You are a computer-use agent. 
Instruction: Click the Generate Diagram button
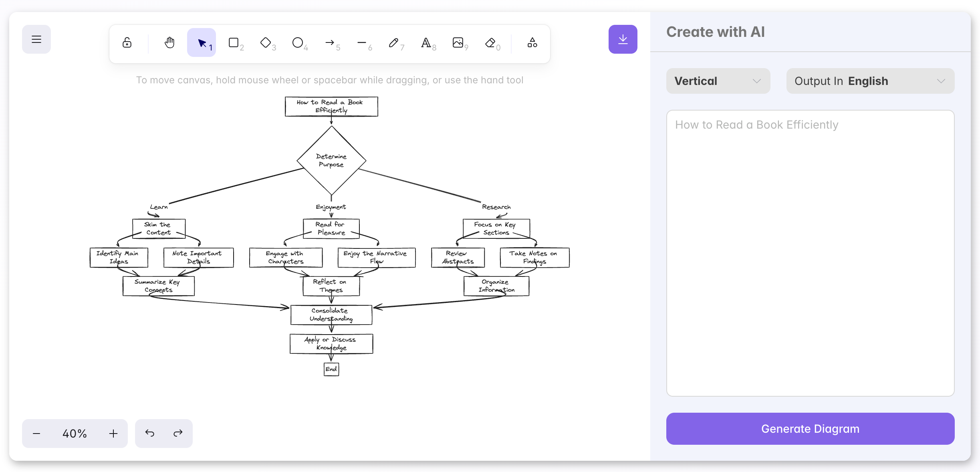810,429
